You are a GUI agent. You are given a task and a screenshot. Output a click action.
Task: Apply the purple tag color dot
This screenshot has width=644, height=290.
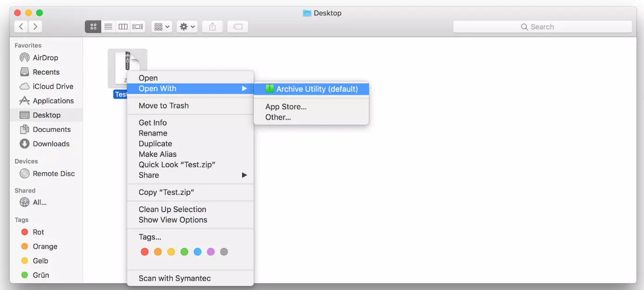(211, 252)
